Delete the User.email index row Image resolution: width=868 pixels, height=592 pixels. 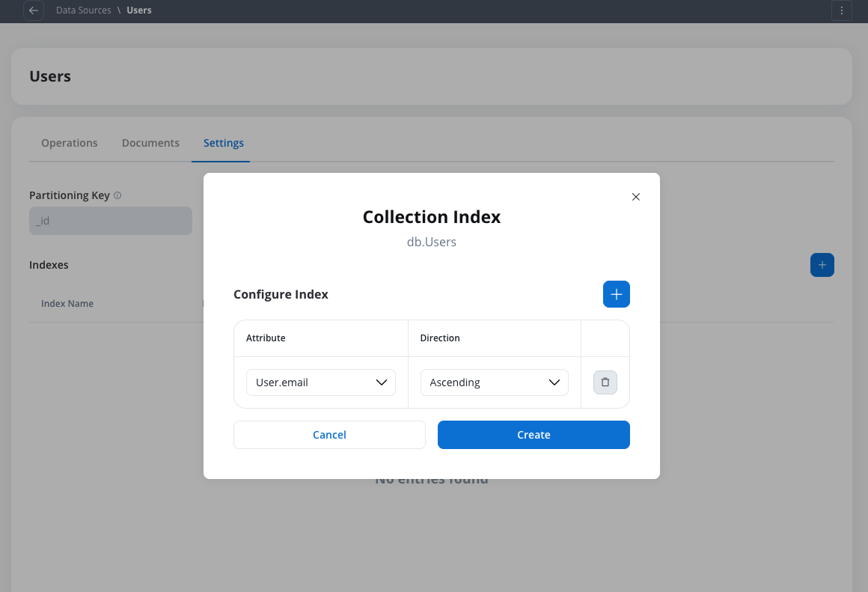click(x=605, y=382)
